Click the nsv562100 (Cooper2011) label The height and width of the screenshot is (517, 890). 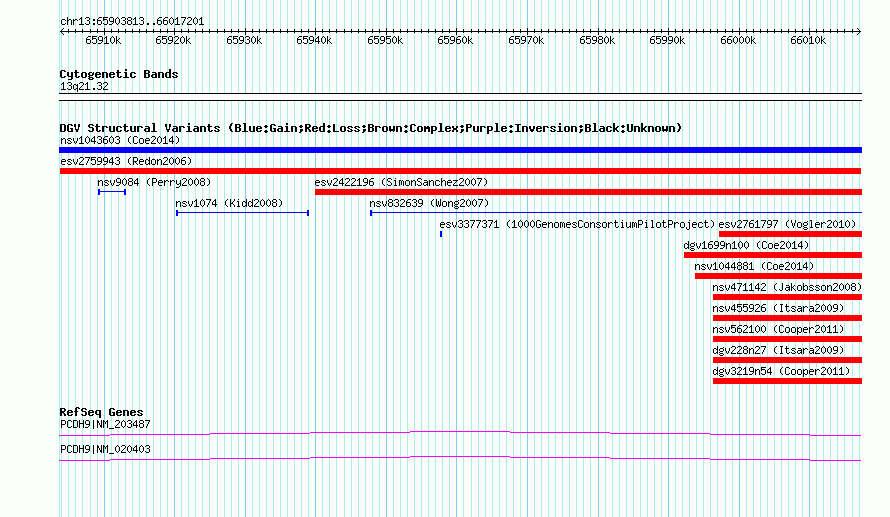pos(778,329)
